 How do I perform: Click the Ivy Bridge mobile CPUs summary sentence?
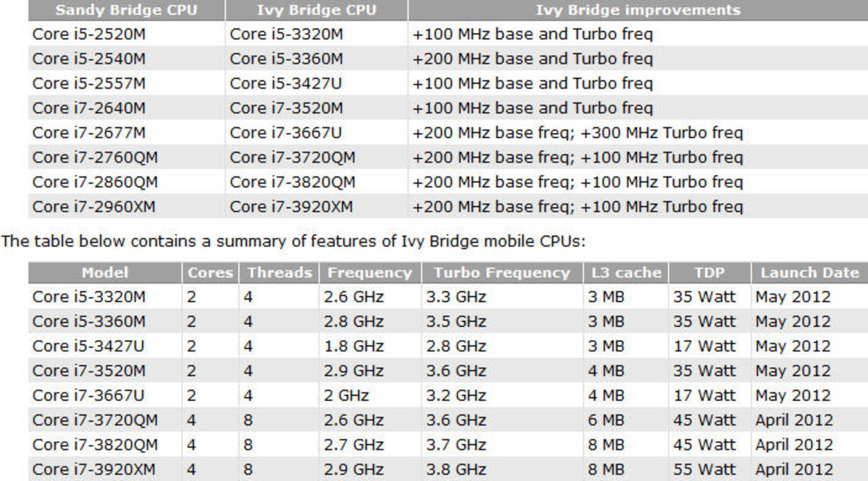coord(293,242)
